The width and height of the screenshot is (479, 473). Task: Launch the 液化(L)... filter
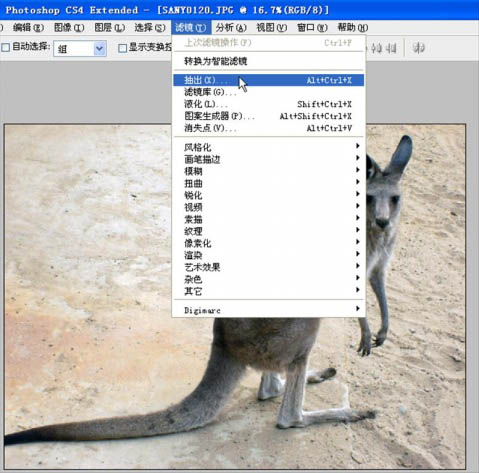tap(268, 104)
